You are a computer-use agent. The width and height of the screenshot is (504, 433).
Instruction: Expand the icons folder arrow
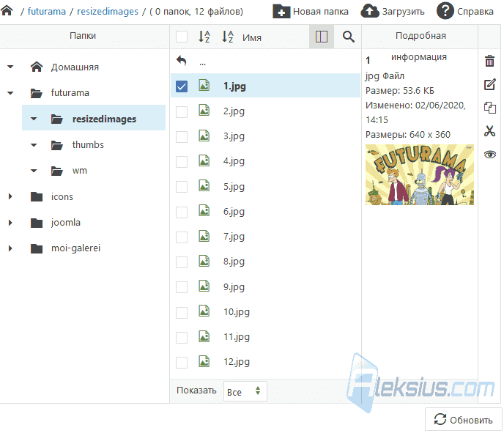pyautogui.click(x=10, y=196)
